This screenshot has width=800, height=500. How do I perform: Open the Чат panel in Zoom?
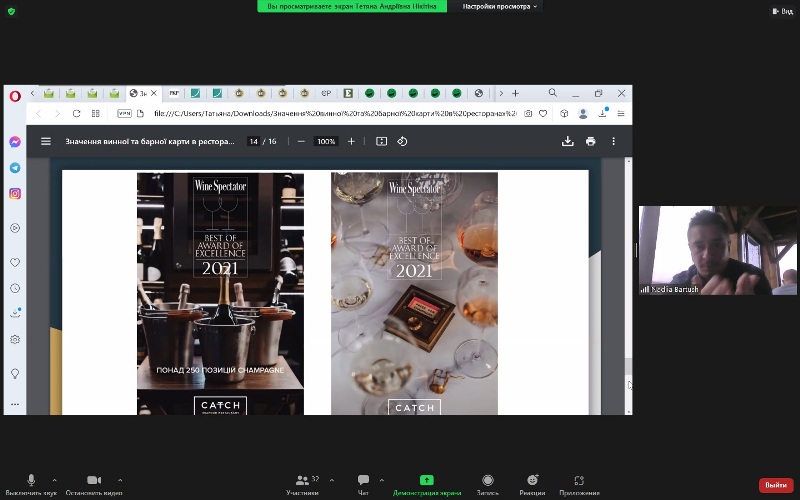coord(363,485)
